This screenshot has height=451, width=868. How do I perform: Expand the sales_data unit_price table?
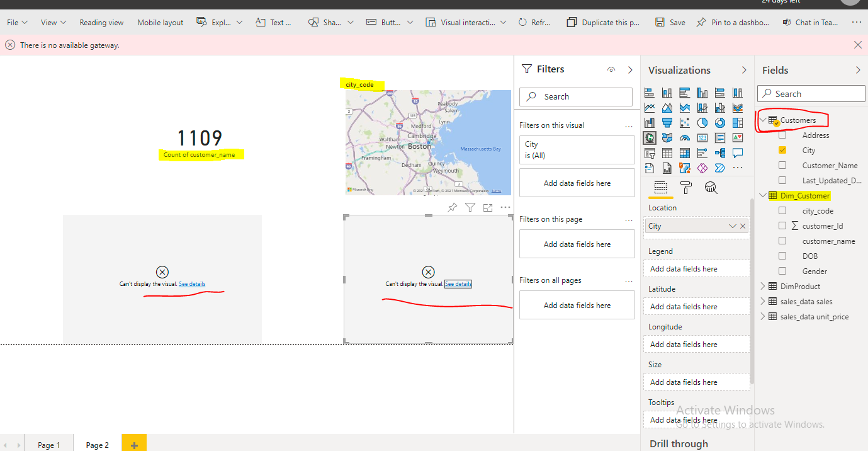763,317
